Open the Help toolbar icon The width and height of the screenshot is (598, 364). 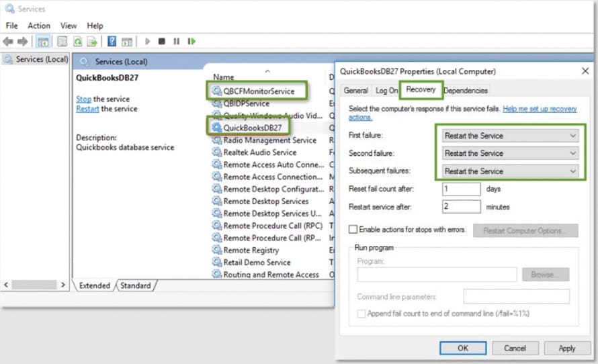pyautogui.click(x=112, y=41)
